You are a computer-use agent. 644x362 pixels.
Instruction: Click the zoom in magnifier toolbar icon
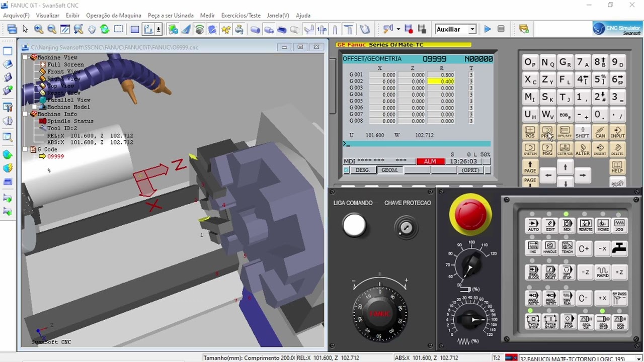(x=39, y=29)
